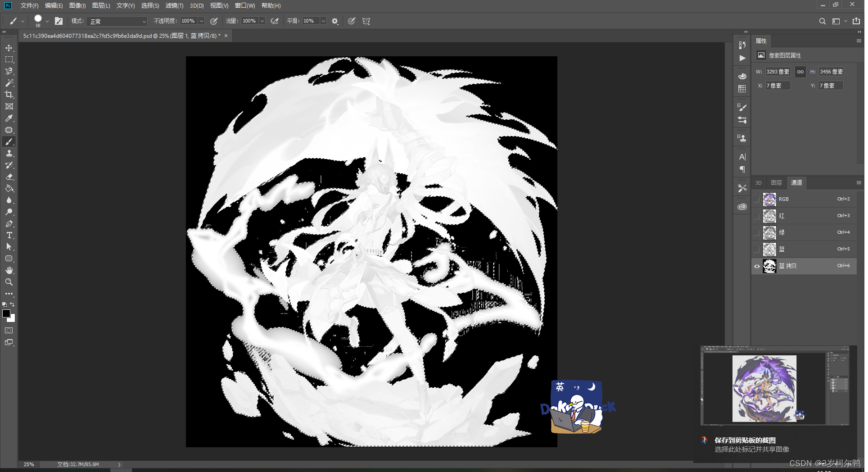Select the Hand tool
Image resolution: width=868 pixels, height=472 pixels.
(9, 270)
